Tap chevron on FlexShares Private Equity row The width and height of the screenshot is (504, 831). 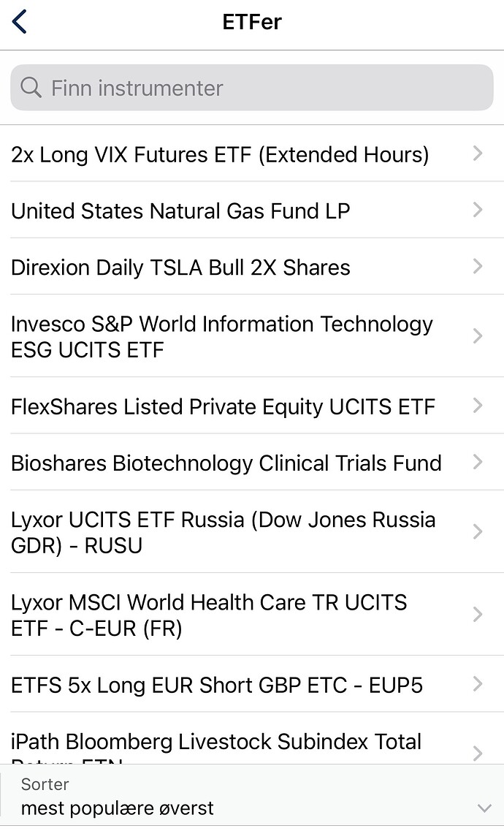[x=478, y=405]
